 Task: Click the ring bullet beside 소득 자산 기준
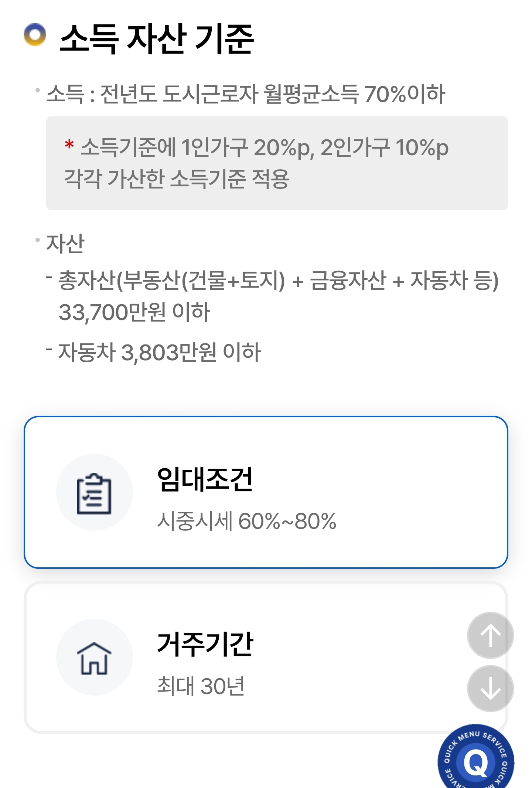pos(35,35)
